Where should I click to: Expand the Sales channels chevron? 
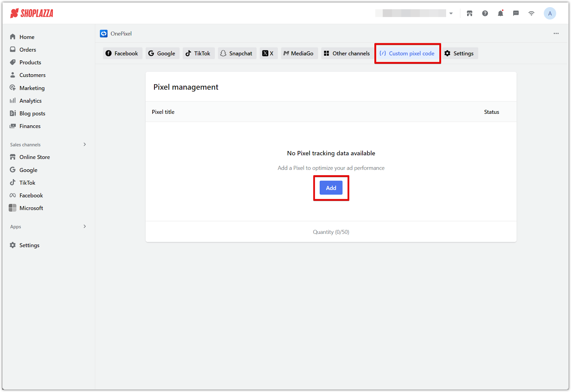click(85, 145)
